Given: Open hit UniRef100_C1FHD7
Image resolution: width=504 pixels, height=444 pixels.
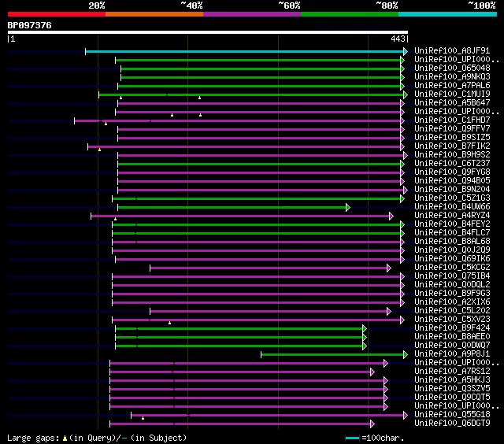Looking at the screenshot, I should pyautogui.click(x=452, y=120).
